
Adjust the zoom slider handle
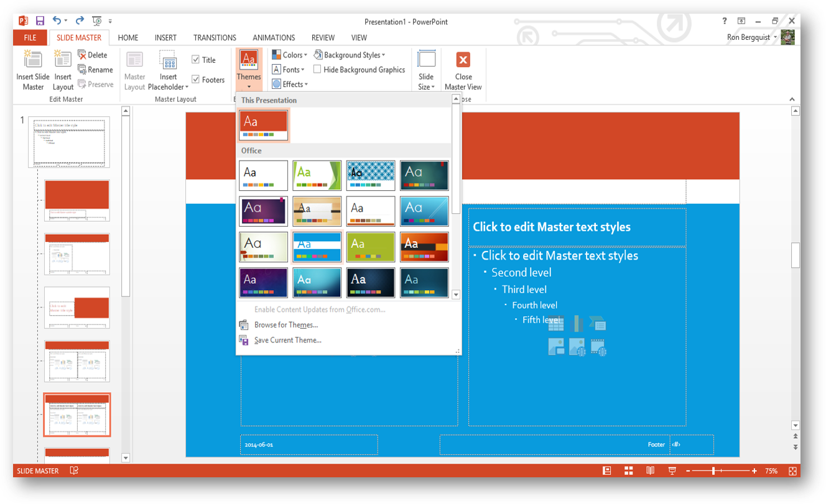pyautogui.click(x=713, y=471)
